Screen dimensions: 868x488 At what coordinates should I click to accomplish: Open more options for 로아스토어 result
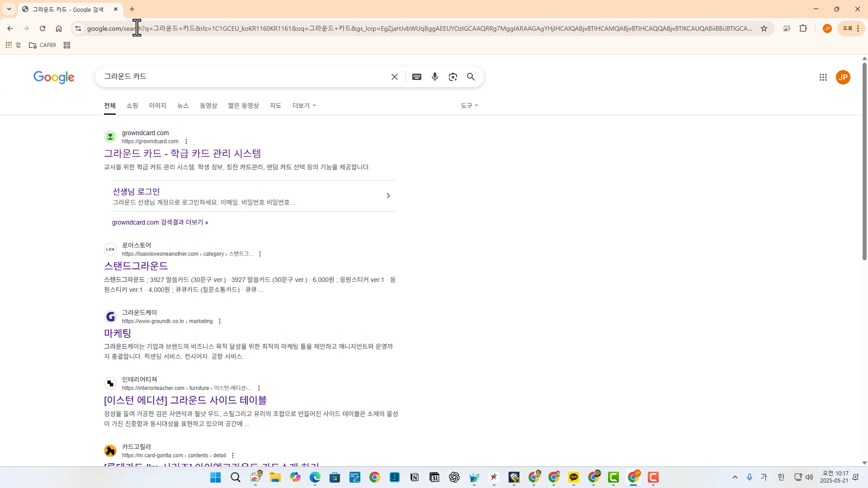click(260, 254)
